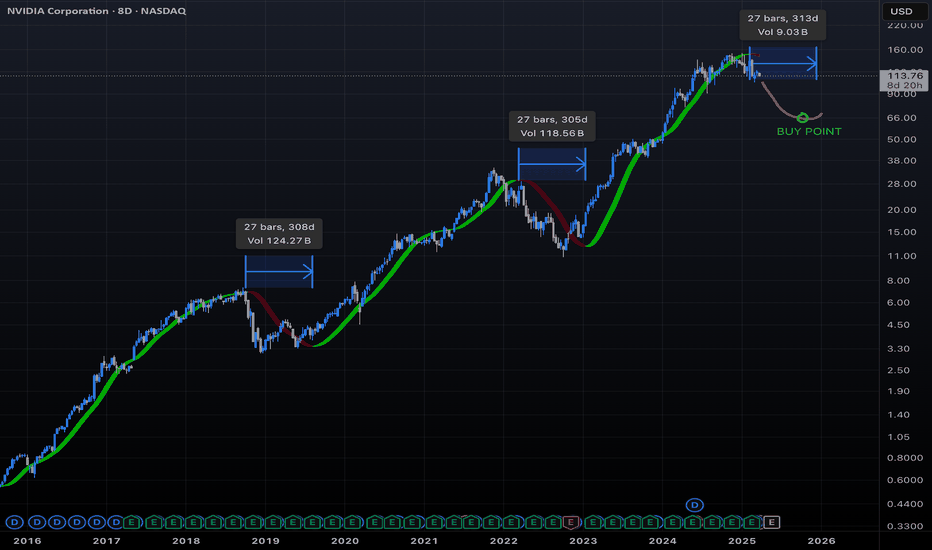Click the 8.00 price axis label

click(898, 281)
